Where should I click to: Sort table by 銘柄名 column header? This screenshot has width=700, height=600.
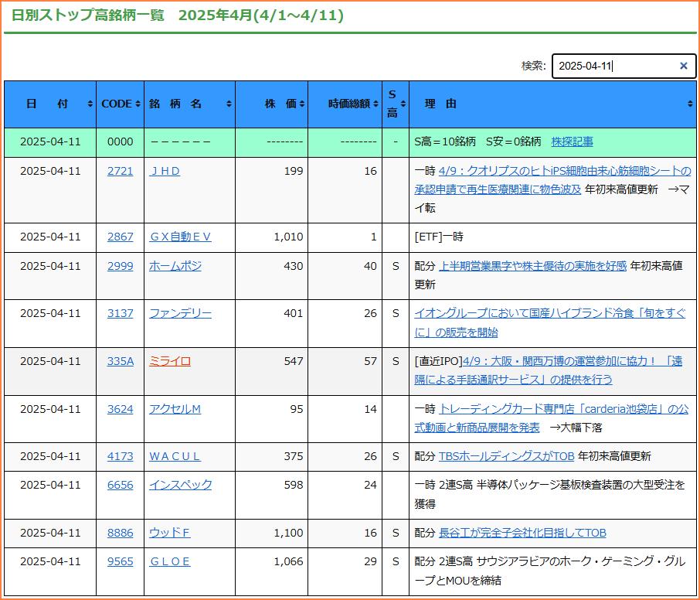pyautogui.click(x=190, y=104)
